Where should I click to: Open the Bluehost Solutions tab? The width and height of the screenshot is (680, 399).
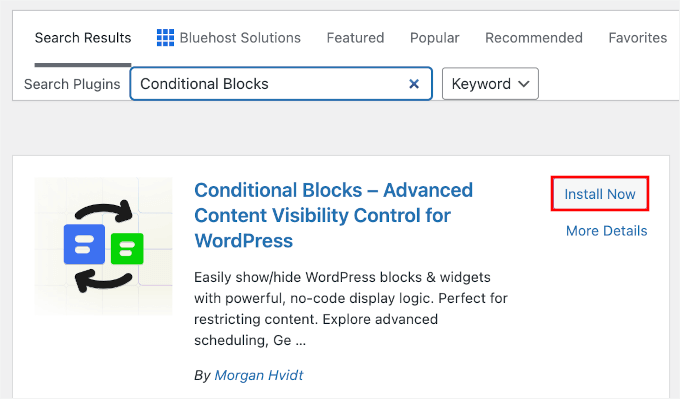click(x=229, y=38)
